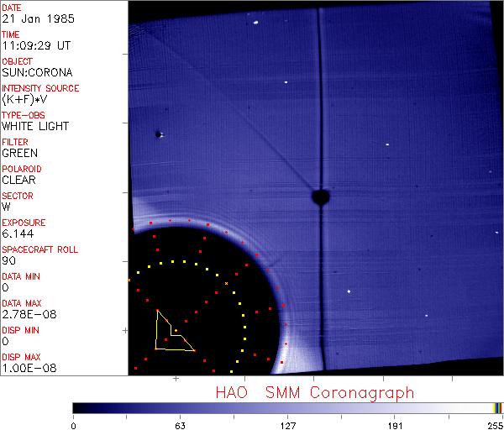Click the polaroid value "CLEAR"
This screenshot has width=504, height=430.
point(19,180)
